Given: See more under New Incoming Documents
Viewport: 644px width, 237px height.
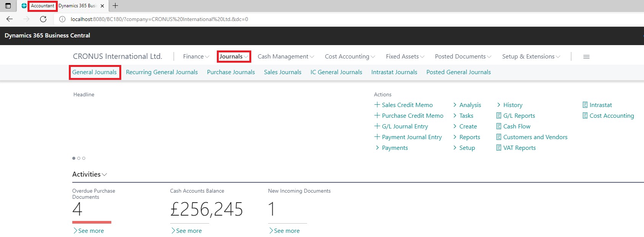Looking at the screenshot, I should (x=284, y=231).
